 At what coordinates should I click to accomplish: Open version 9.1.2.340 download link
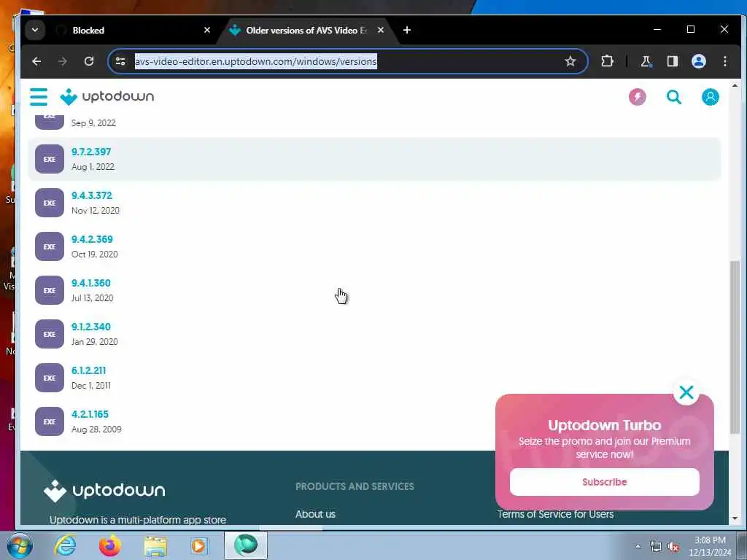pyautogui.click(x=91, y=327)
